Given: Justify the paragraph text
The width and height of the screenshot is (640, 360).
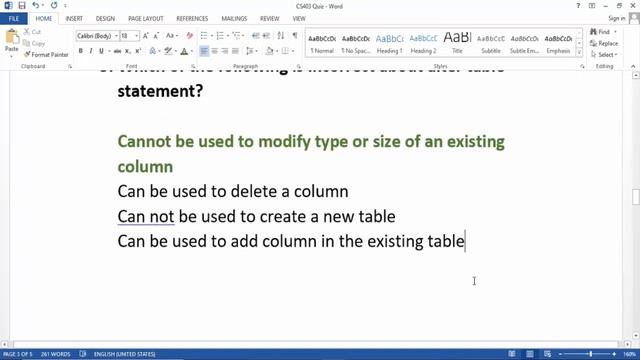Looking at the screenshot, I should (235, 51).
